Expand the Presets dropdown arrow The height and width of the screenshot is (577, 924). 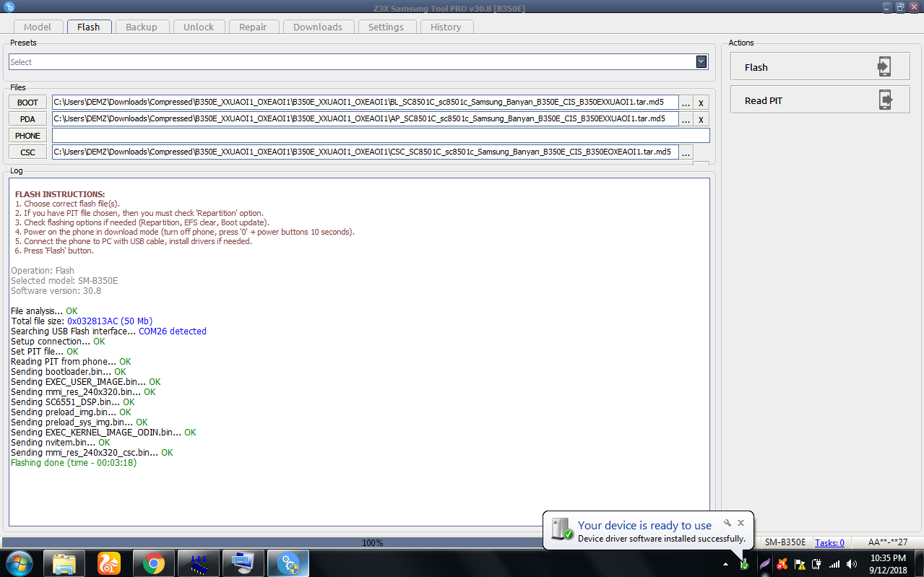click(701, 62)
